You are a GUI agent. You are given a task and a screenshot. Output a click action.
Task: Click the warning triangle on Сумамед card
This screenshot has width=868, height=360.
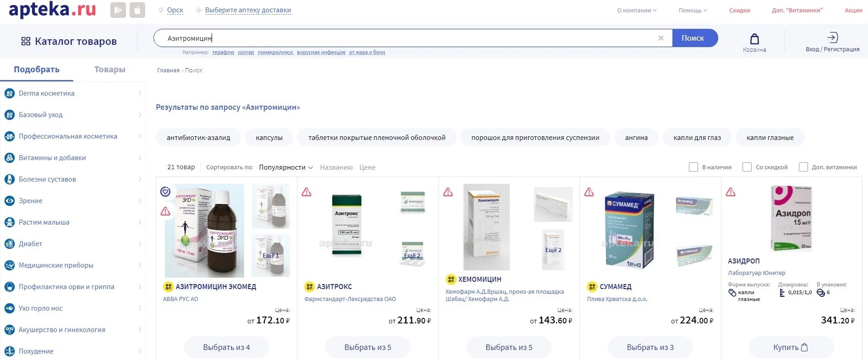click(589, 192)
